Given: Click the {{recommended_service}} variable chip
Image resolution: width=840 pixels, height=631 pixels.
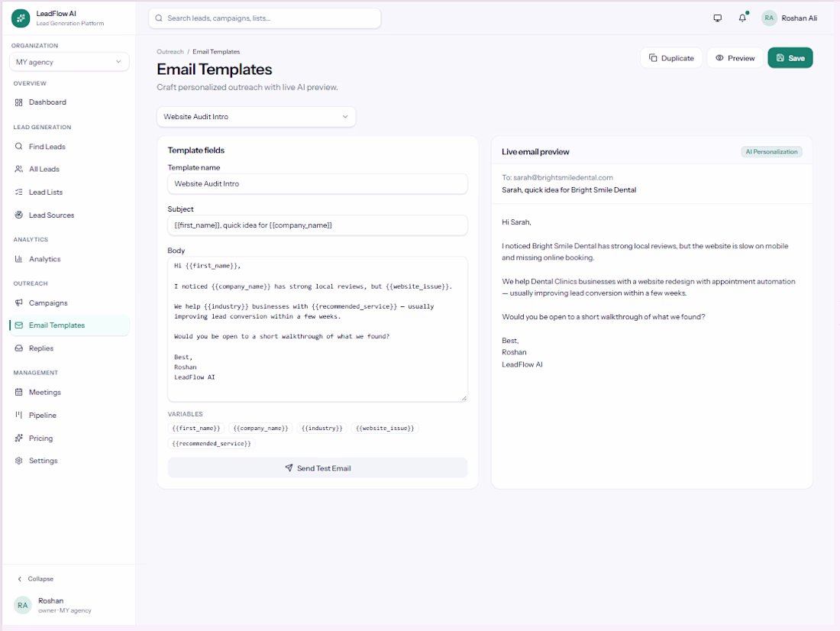Looking at the screenshot, I should pos(212,443).
